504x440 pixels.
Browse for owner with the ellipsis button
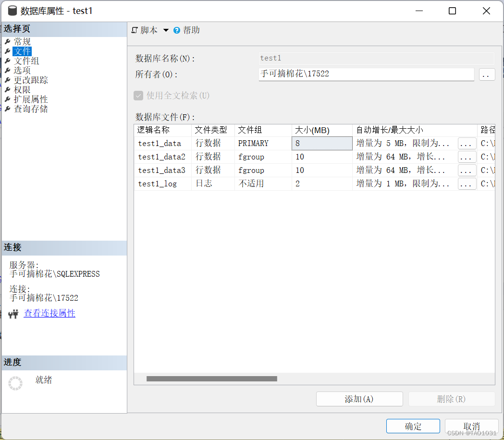coord(487,74)
